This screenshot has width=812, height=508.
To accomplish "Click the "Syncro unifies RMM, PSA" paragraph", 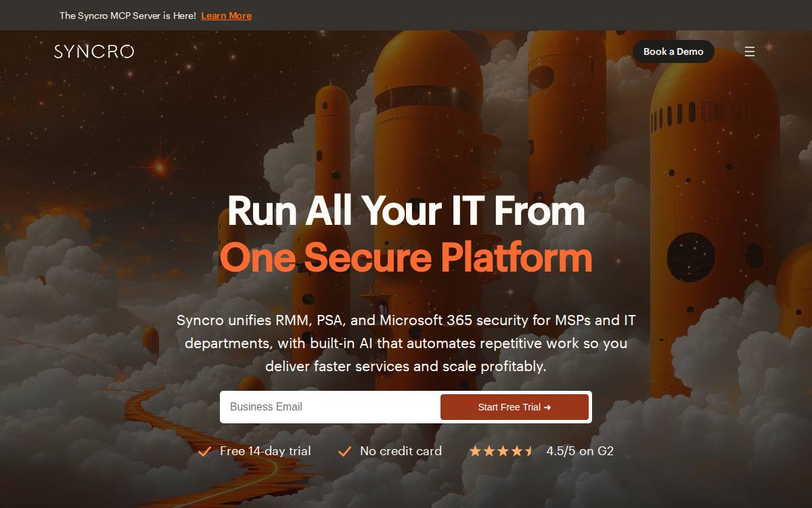I will pos(406,343).
